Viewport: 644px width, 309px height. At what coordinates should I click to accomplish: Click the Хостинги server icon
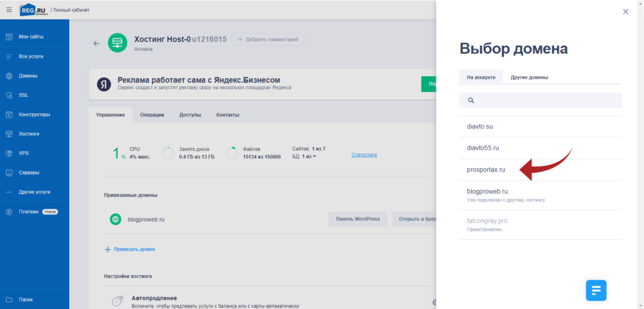coord(9,134)
